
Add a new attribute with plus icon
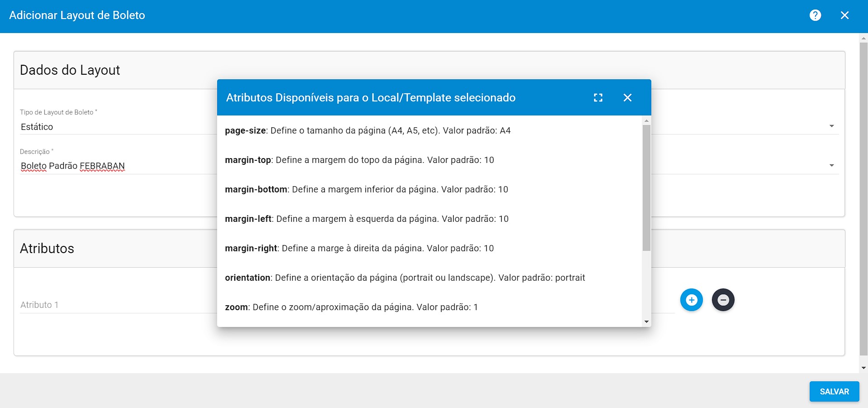pyautogui.click(x=692, y=300)
